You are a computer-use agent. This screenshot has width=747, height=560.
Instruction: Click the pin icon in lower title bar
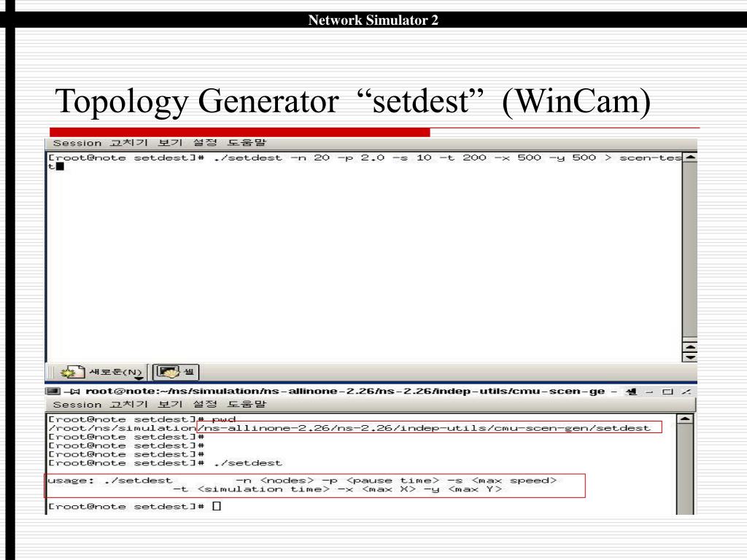tap(73, 392)
